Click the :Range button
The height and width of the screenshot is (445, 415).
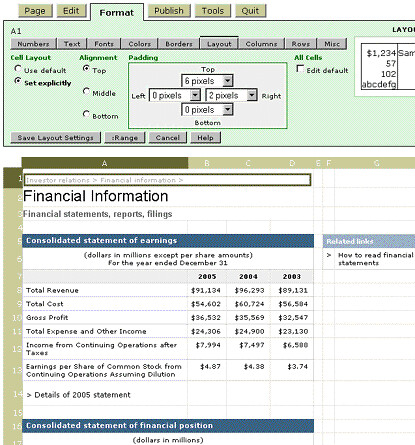pos(125,138)
